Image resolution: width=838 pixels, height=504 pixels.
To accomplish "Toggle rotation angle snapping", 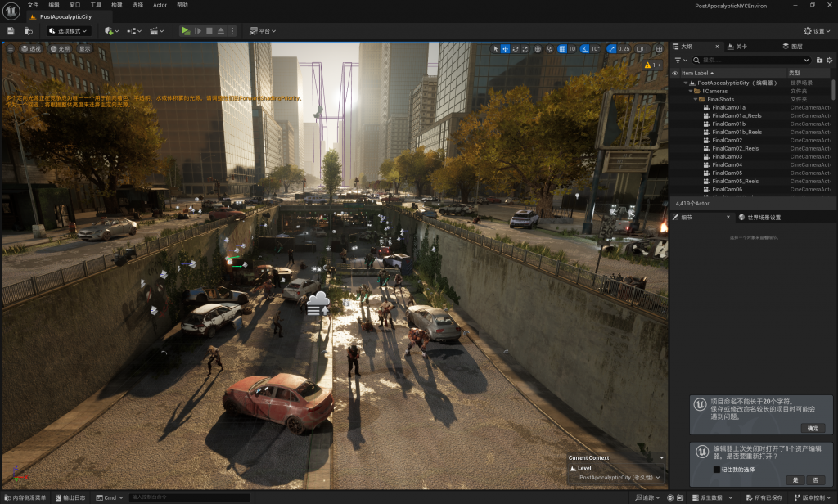I will (584, 48).
